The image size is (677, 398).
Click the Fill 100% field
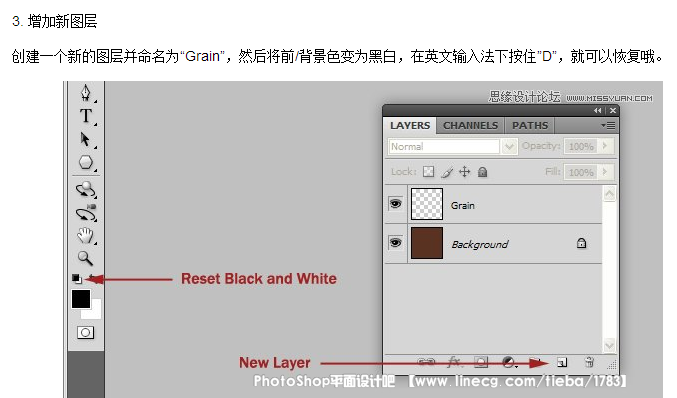click(x=581, y=172)
